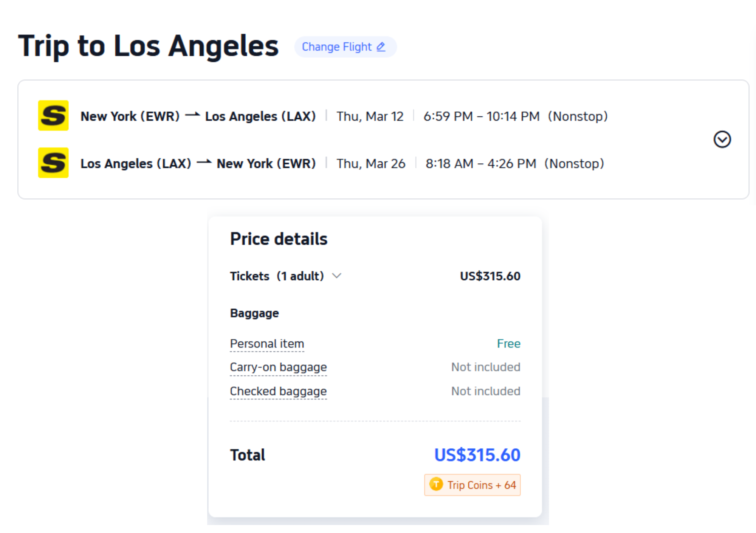Click the blue total price US$315.60

(477, 455)
